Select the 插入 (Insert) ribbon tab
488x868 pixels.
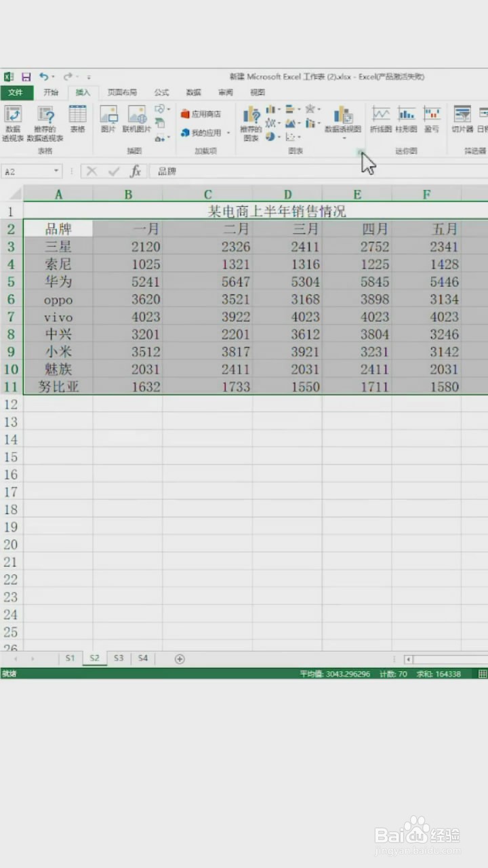pyautogui.click(x=83, y=92)
